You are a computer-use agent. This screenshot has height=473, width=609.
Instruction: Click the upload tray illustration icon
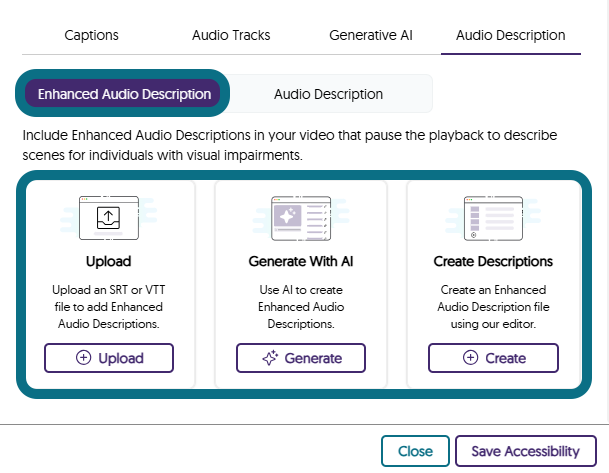[109, 218]
